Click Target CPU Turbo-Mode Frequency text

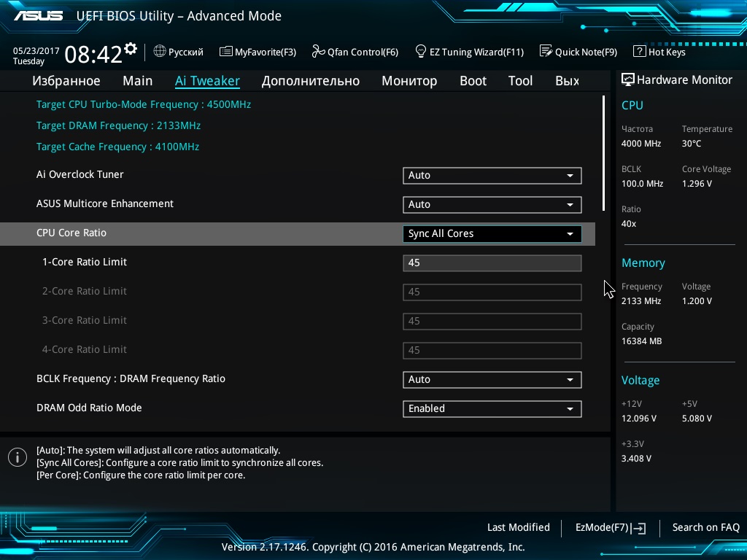point(144,104)
